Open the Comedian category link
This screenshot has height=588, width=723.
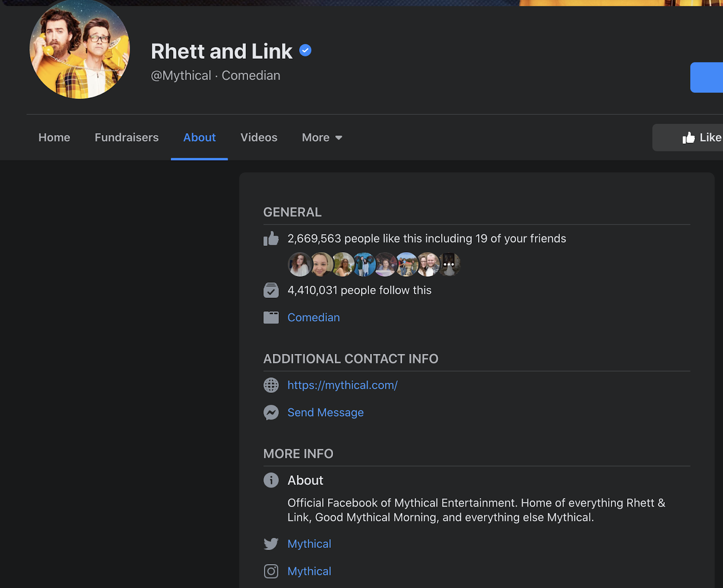(314, 317)
